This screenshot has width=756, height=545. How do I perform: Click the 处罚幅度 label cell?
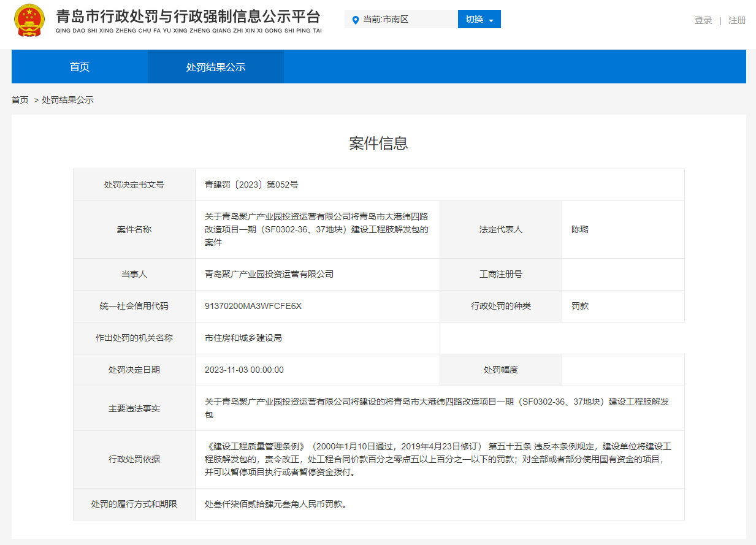pyautogui.click(x=501, y=370)
